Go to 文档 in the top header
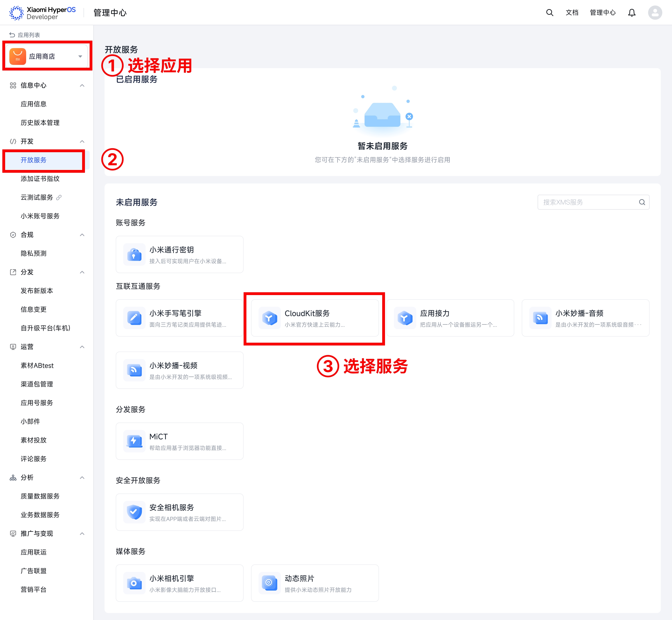This screenshot has width=672, height=620. [x=572, y=13]
